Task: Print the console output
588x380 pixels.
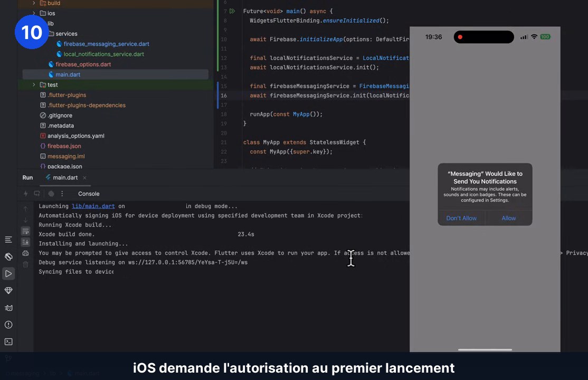Action: point(25,253)
